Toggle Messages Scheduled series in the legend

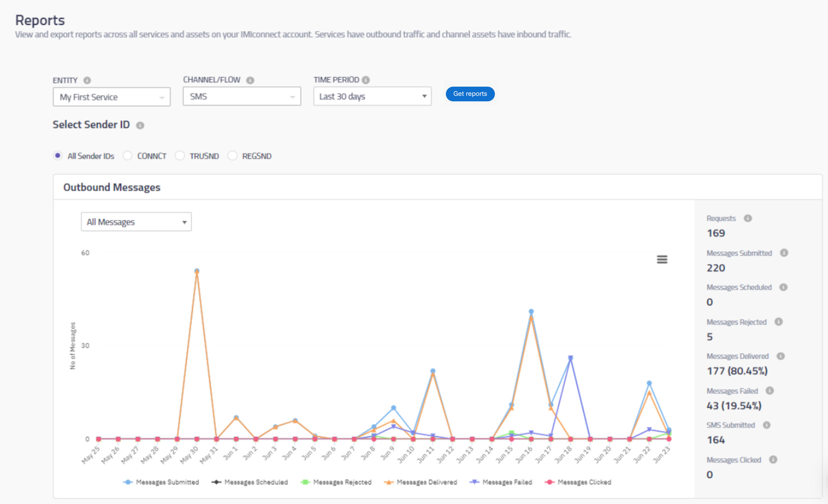(x=250, y=482)
